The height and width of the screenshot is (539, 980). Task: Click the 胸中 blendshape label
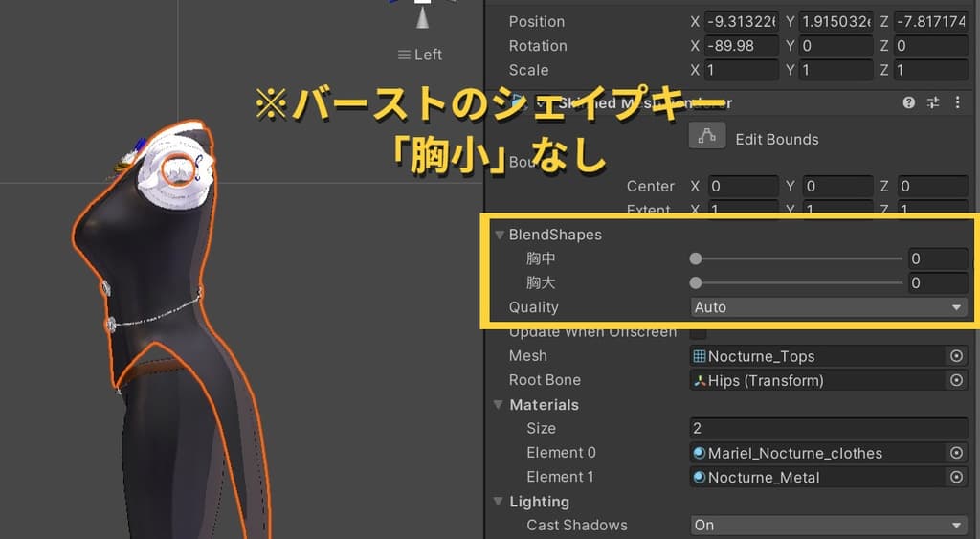pyautogui.click(x=541, y=258)
